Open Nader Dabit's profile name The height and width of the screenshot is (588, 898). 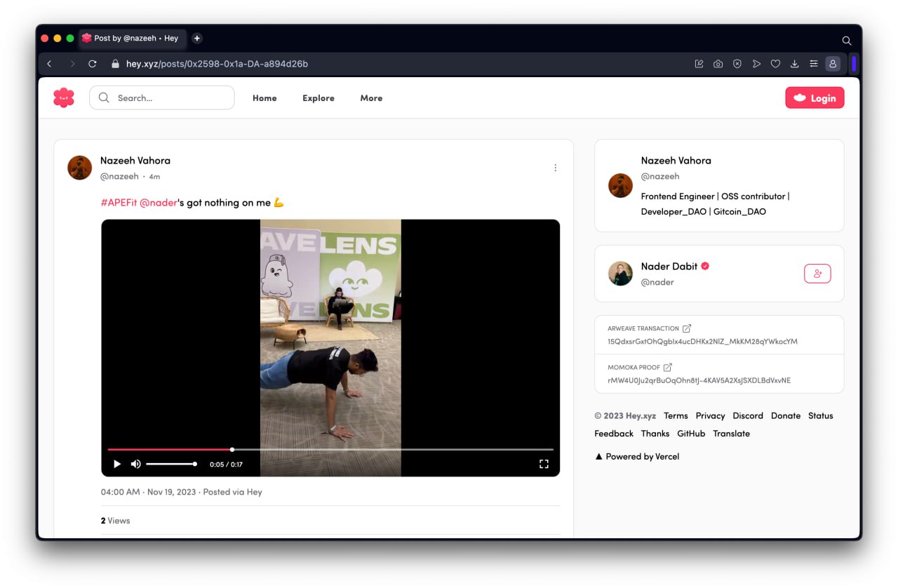pos(669,267)
